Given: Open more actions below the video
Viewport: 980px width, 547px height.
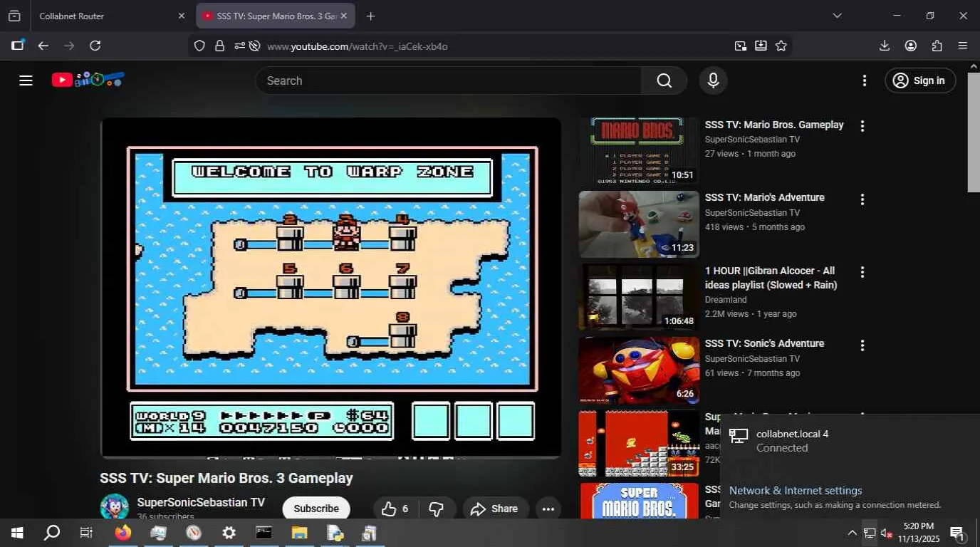Looking at the screenshot, I should click(548, 509).
